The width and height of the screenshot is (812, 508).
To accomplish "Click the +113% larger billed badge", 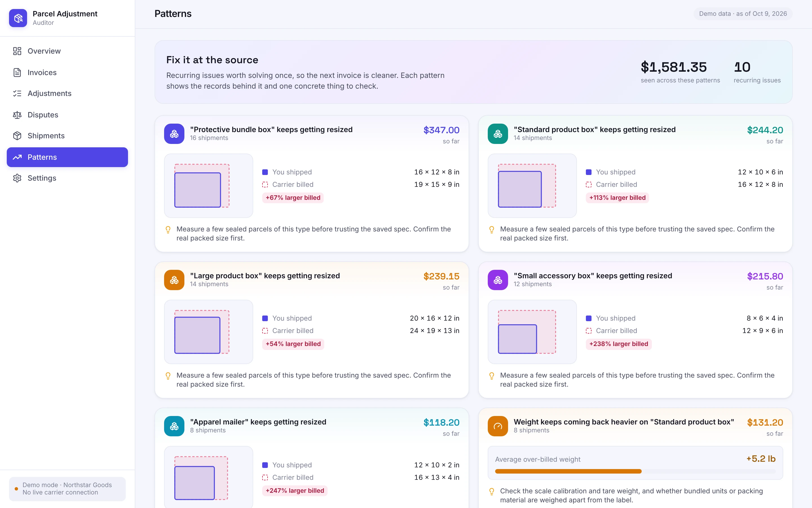I will 617,198.
